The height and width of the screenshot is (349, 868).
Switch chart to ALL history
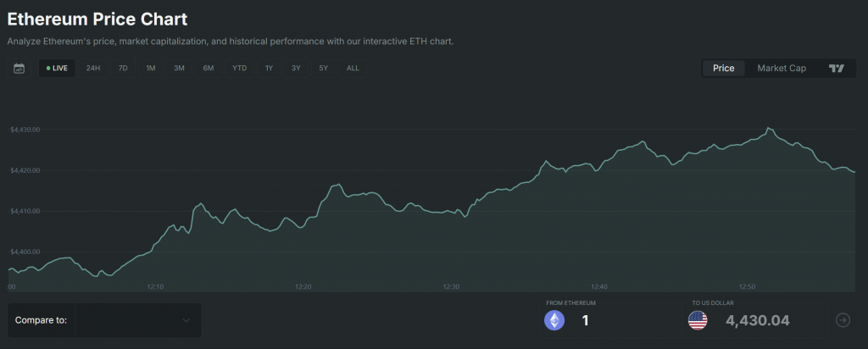[x=353, y=69]
